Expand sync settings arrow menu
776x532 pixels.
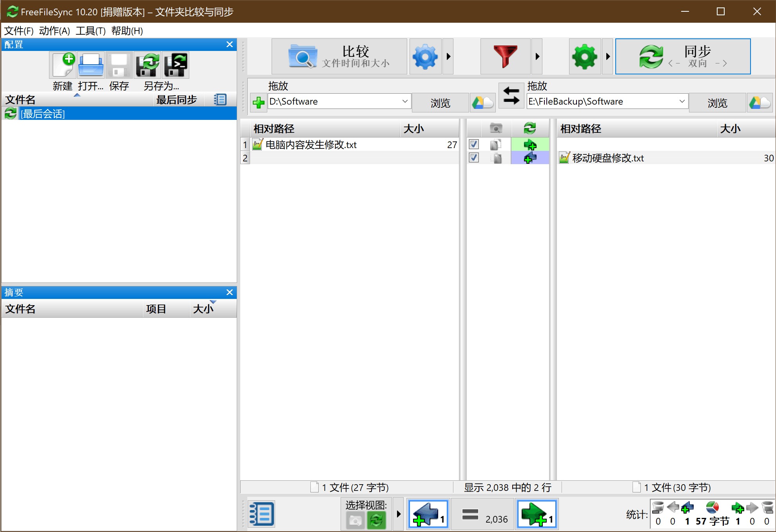click(x=607, y=56)
